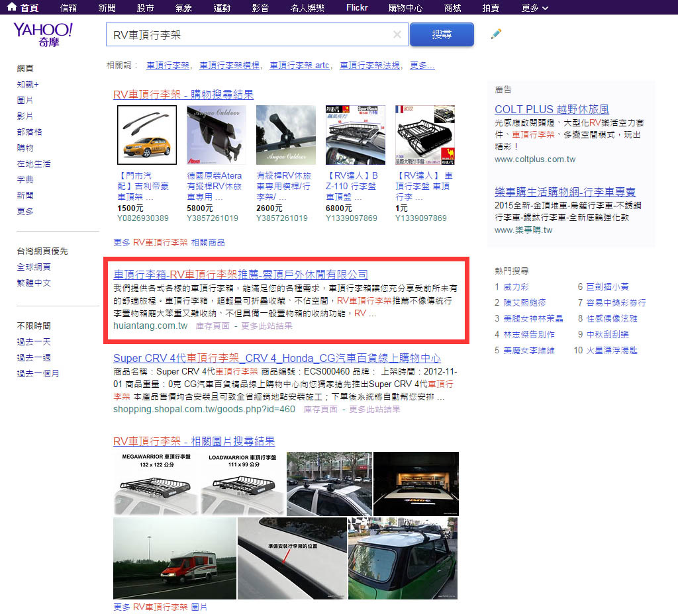This screenshot has width=678, height=616.
Task: Open 德國原裝Atera product link
Action: (x=214, y=186)
